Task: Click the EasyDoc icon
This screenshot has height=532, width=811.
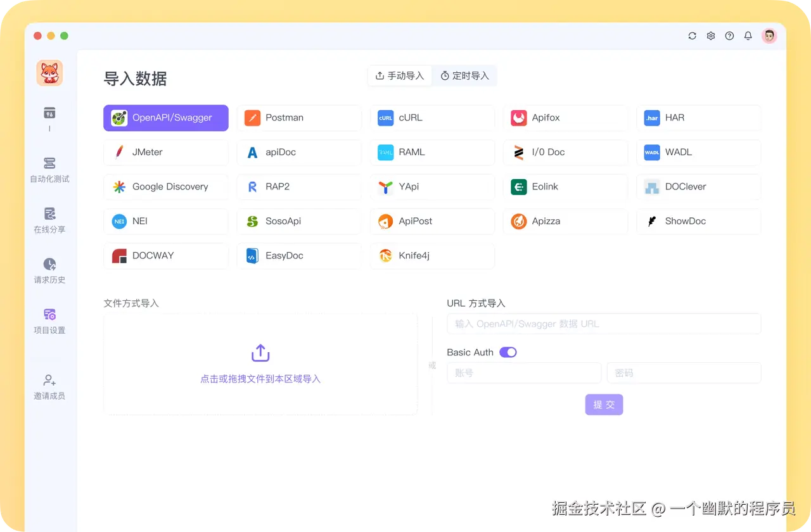Action: 252,256
